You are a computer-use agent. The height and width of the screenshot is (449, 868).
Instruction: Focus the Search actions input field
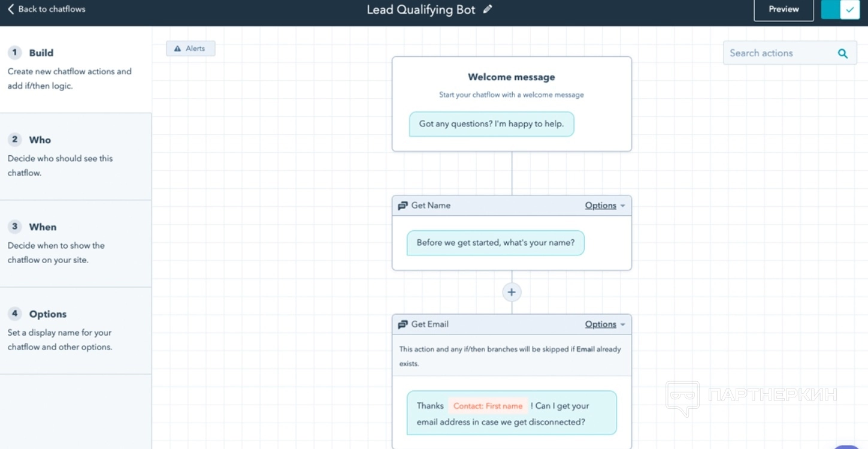click(x=779, y=53)
